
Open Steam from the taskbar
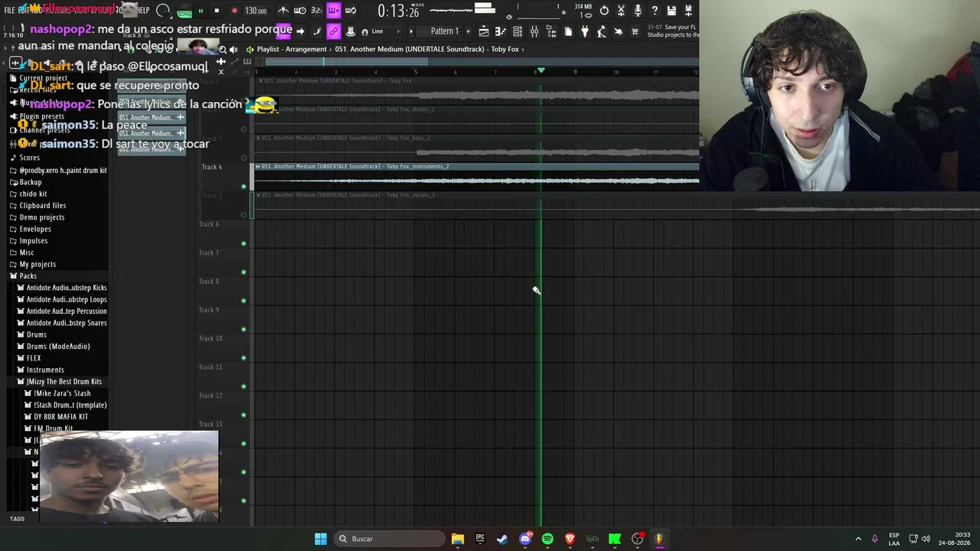click(502, 539)
